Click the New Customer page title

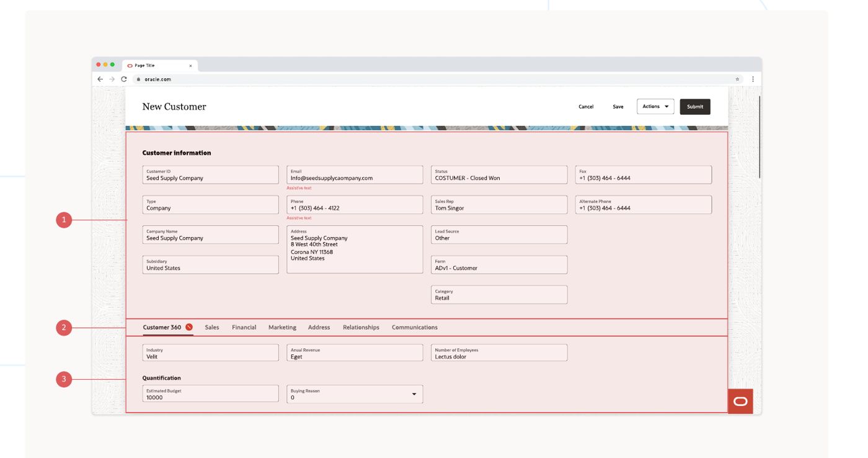click(174, 107)
